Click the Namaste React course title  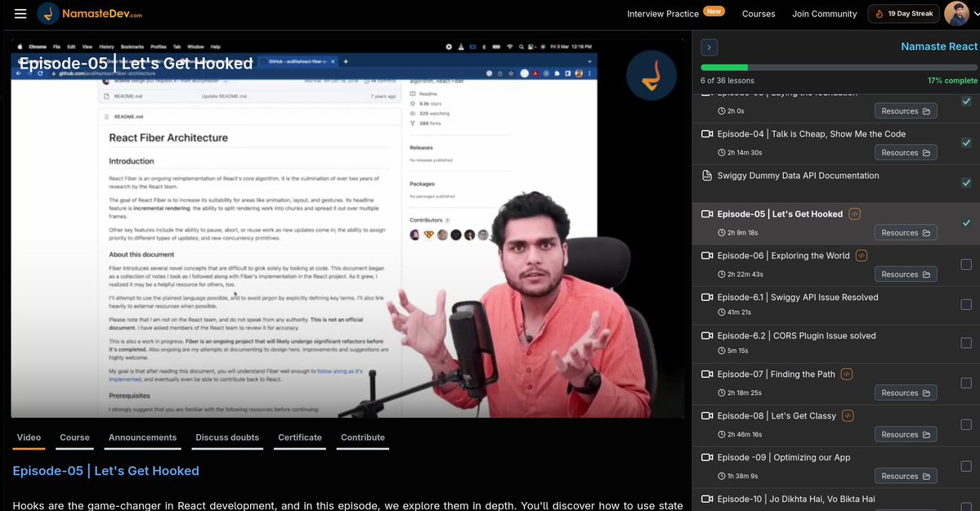tap(939, 47)
